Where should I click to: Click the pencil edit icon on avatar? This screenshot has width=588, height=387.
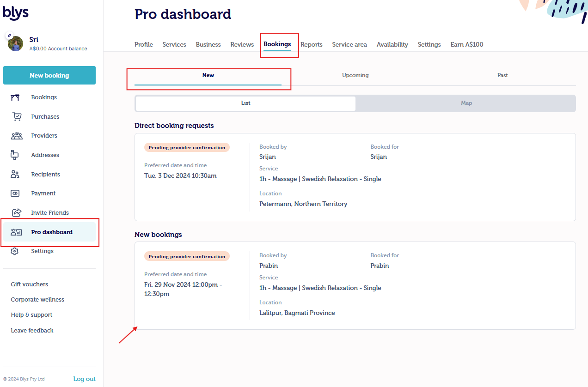[9, 35]
